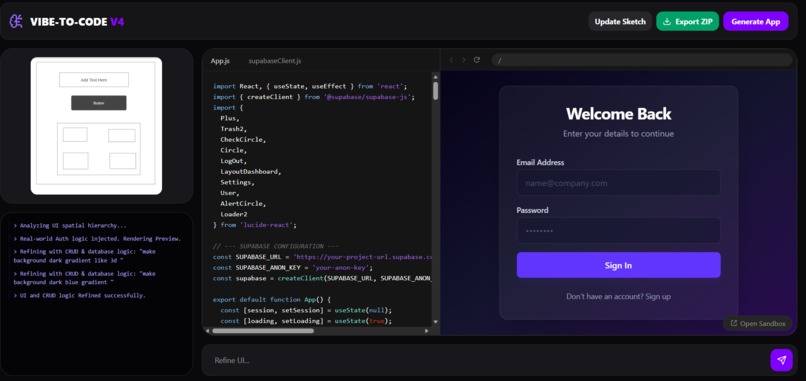806x381 pixels.
Task: Click the scroll-right arrow of code editor
Action: click(x=426, y=331)
